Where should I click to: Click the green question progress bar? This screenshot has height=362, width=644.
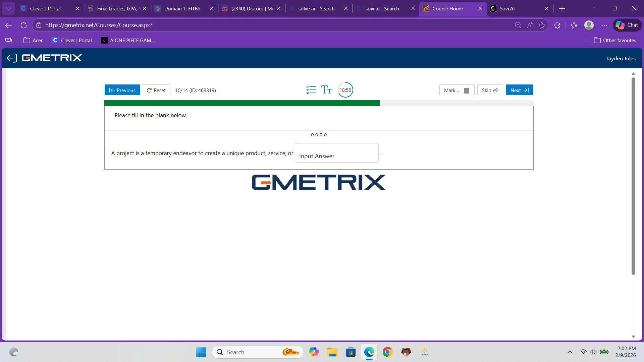click(x=242, y=103)
